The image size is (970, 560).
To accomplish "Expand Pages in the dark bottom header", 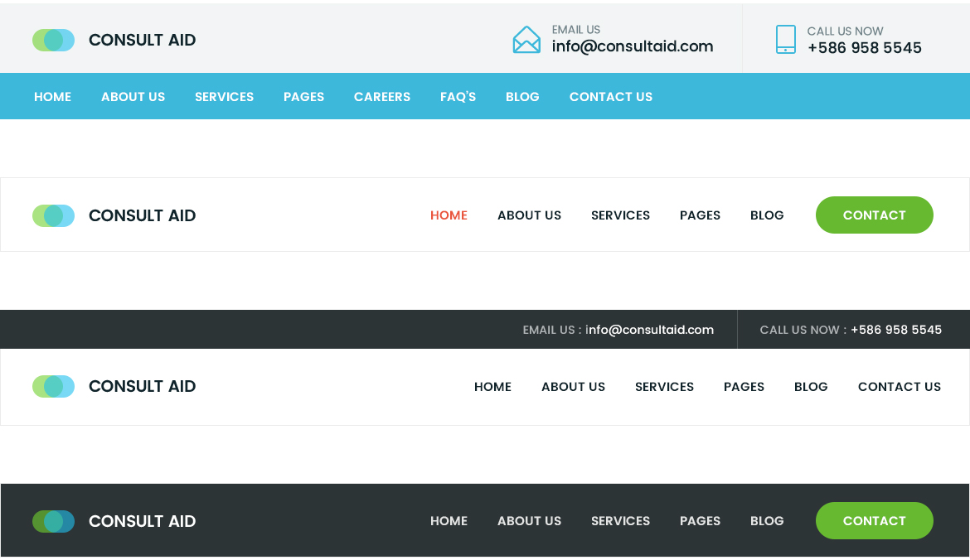I will [x=700, y=521].
